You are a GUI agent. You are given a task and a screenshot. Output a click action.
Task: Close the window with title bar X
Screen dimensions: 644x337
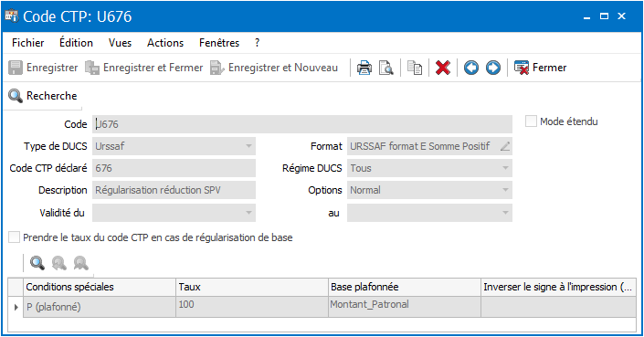[x=622, y=16]
